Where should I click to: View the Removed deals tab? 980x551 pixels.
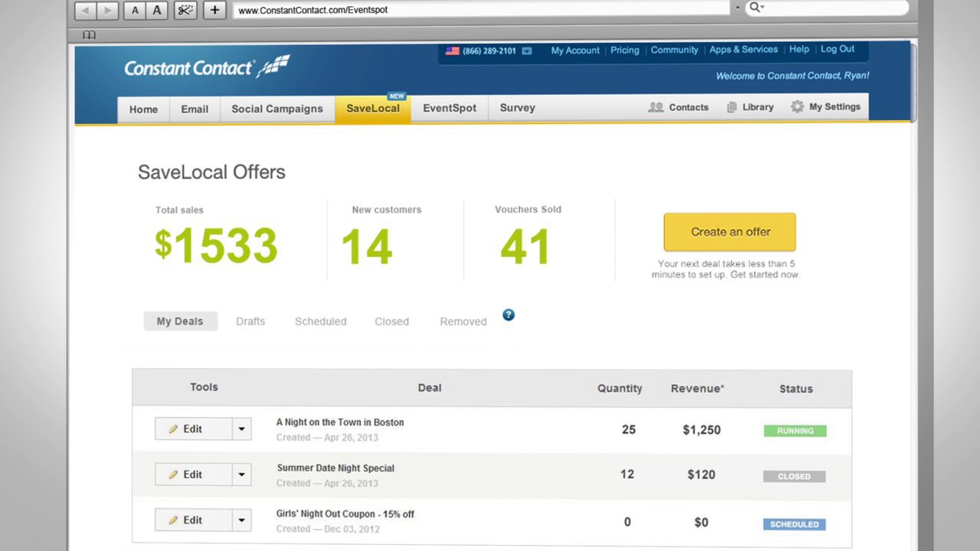[x=463, y=321]
